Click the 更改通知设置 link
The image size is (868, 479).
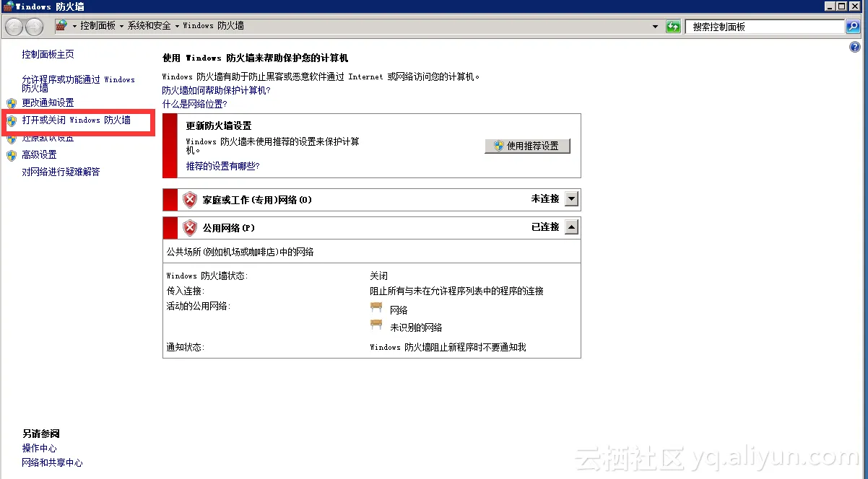pyautogui.click(x=48, y=102)
